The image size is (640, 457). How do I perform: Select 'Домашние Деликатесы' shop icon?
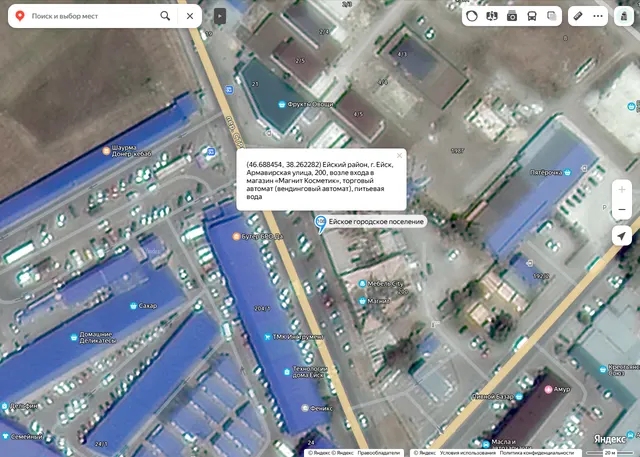point(74,337)
